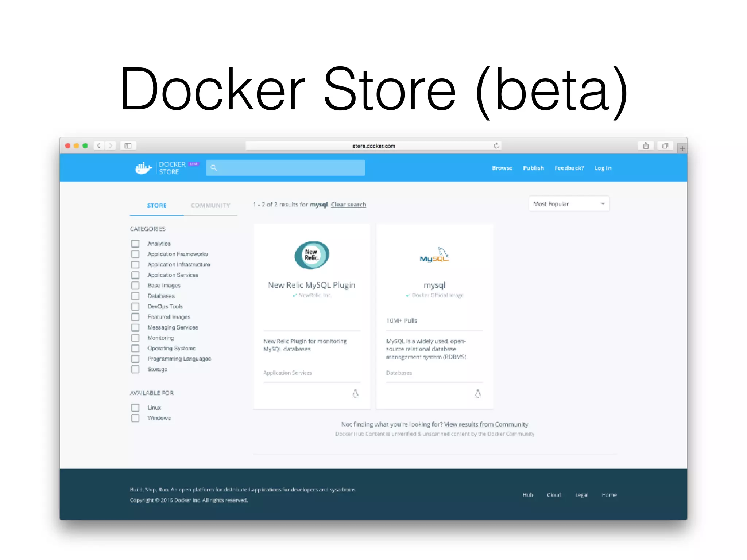Enable Featured Images filter

click(135, 317)
